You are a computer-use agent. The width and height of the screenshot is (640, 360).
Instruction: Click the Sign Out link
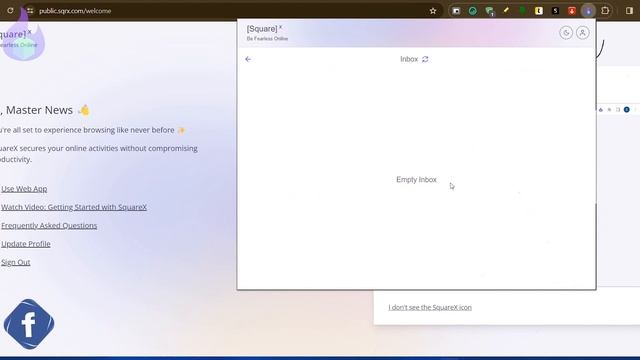click(x=16, y=262)
